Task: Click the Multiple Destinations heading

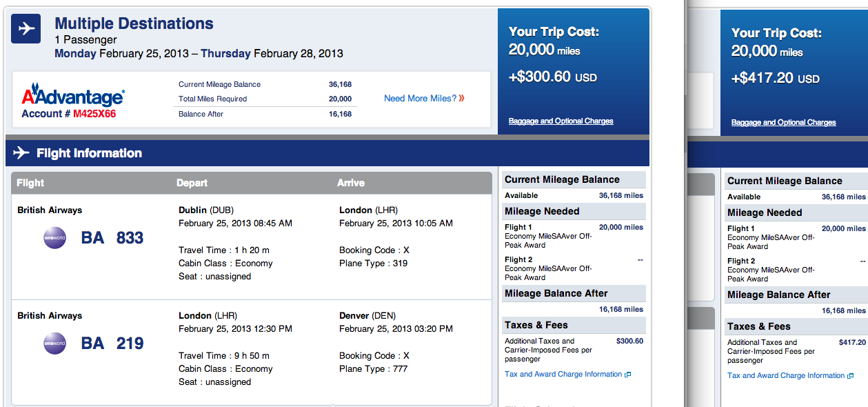Action: coord(134,23)
